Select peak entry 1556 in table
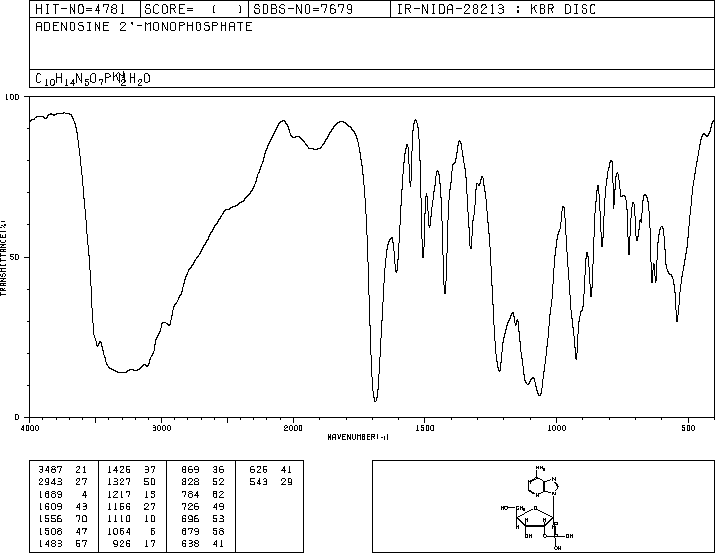Image resolution: width=715 pixels, height=553 pixels. (x=63, y=519)
